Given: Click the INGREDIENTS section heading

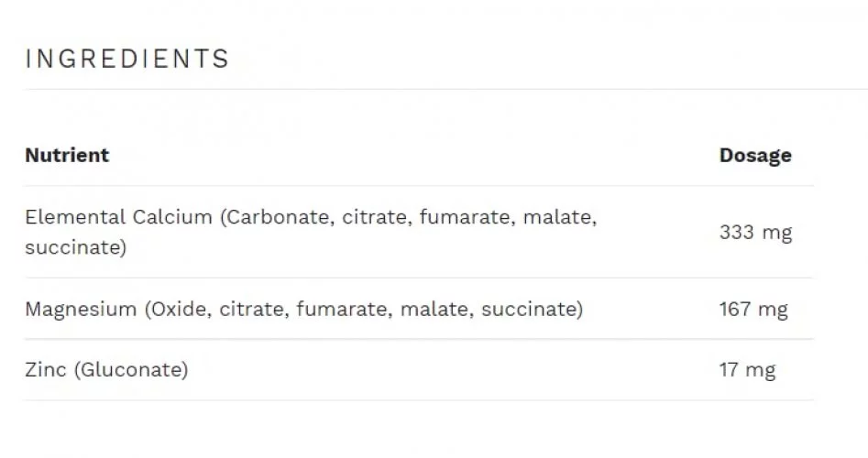Looking at the screenshot, I should [126, 59].
